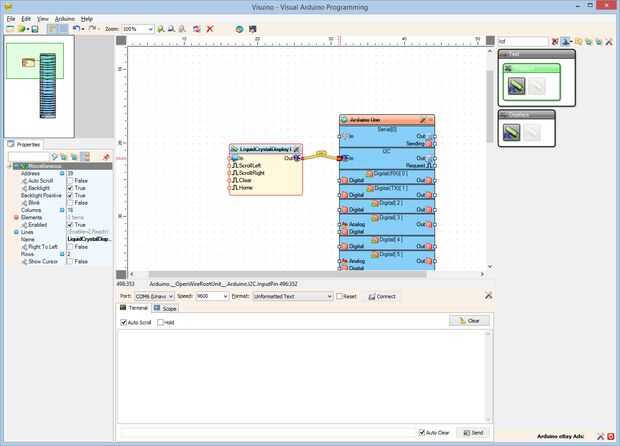The image size is (620, 446).
Task: Expand the Lines property node
Action: click(16, 232)
